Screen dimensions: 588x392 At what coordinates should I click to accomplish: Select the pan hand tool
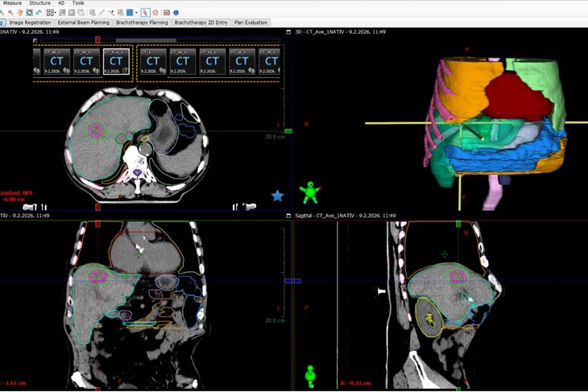(20, 13)
